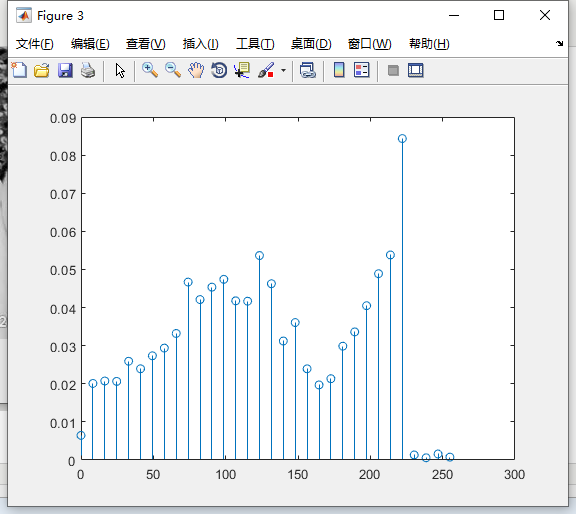
Task: Click the MATLAB logo in the title bar
Action: point(24,15)
